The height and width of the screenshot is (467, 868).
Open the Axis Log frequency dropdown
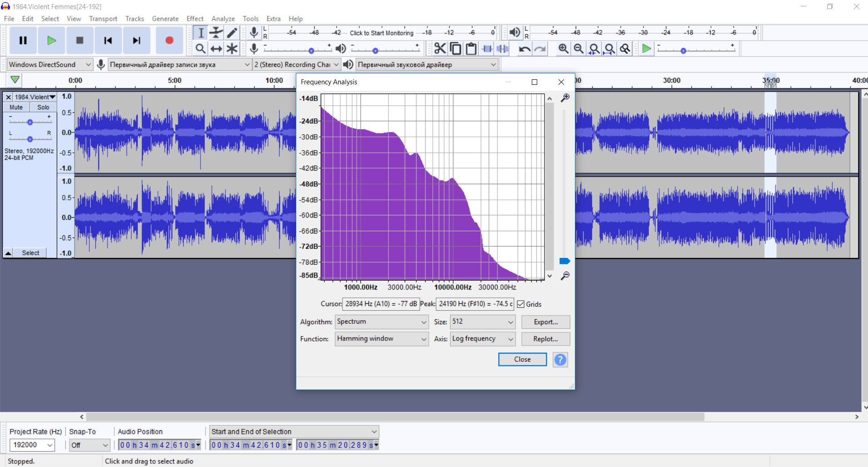[483, 339]
